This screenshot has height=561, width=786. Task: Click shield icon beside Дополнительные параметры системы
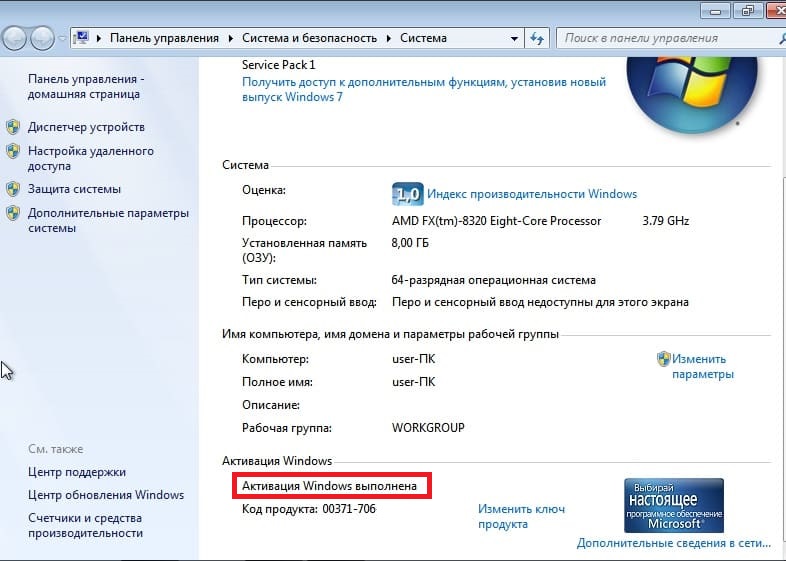tap(14, 213)
